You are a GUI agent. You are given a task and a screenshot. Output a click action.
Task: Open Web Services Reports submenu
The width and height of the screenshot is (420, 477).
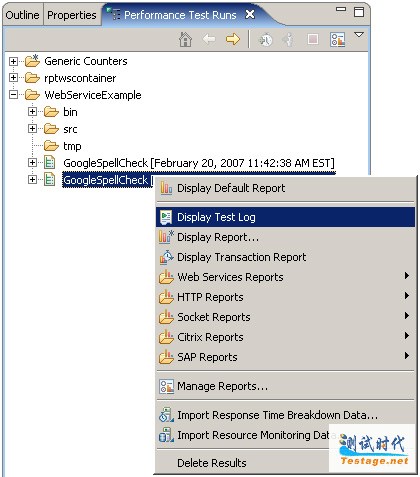(285, 277)
